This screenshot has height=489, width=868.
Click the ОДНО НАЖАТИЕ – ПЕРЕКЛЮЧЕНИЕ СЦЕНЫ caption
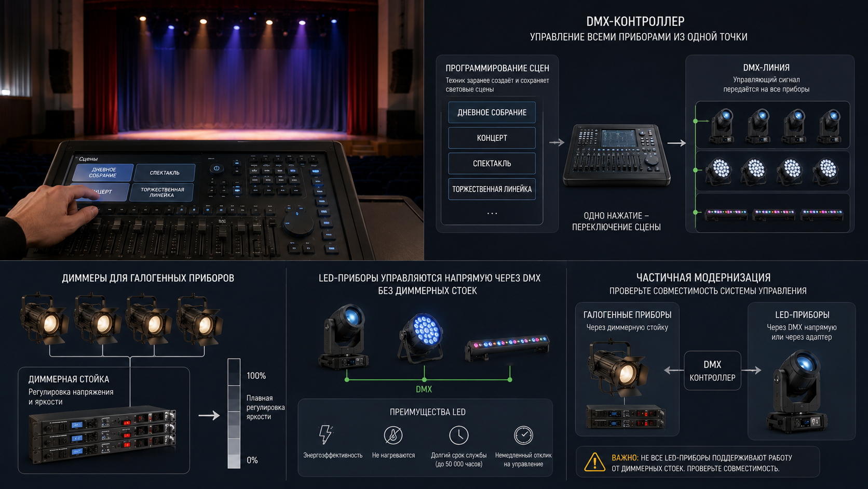[616, 221]
